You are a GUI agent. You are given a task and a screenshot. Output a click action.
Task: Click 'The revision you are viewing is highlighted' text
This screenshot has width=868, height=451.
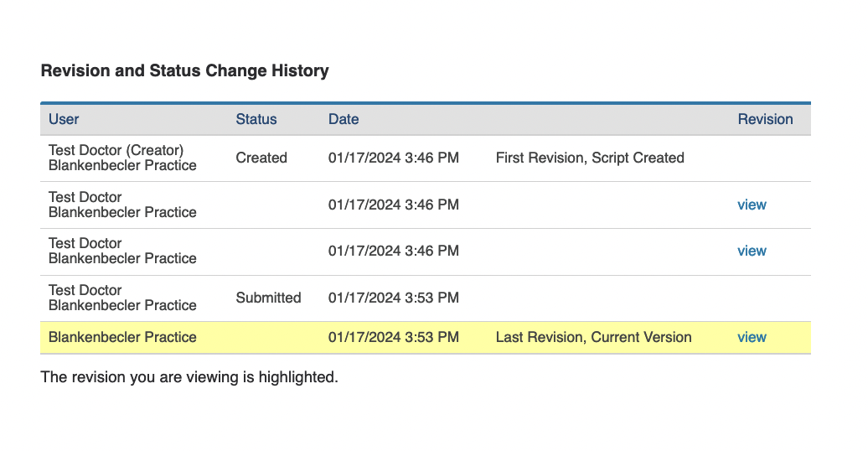point(189,377)
